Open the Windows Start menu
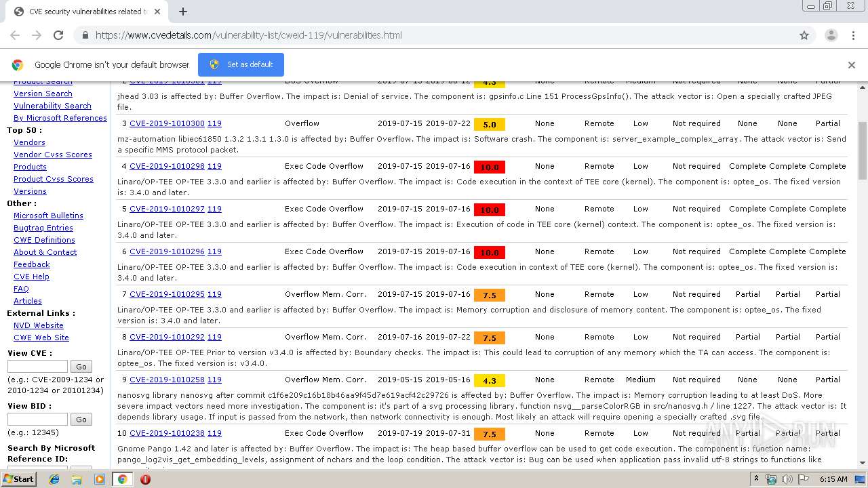 click(19, 479)
